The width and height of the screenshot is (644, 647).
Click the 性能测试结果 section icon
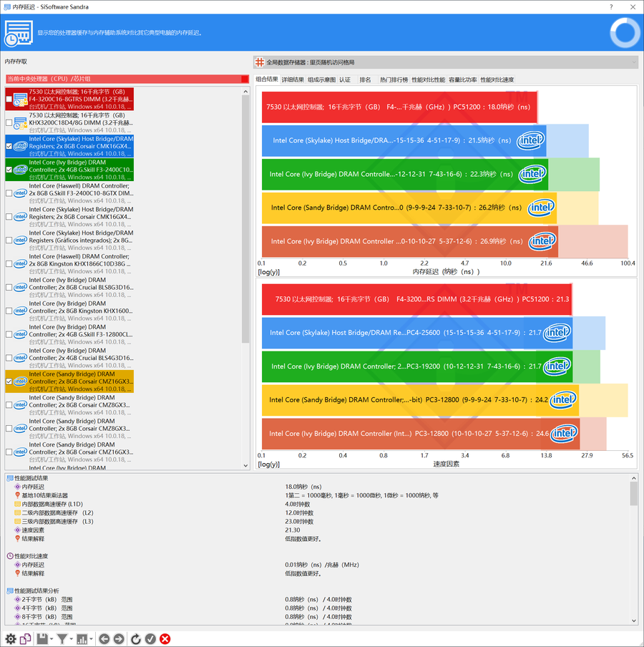(10, 478)
